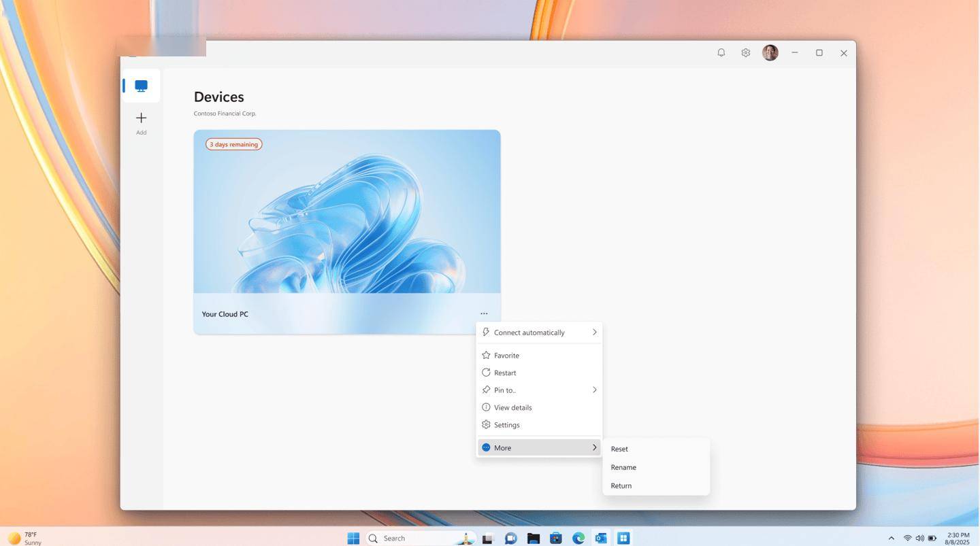980x546 pixels.
Task: Click Contoso Financial Corp. subtitle
Action: (x=225, y=114)
